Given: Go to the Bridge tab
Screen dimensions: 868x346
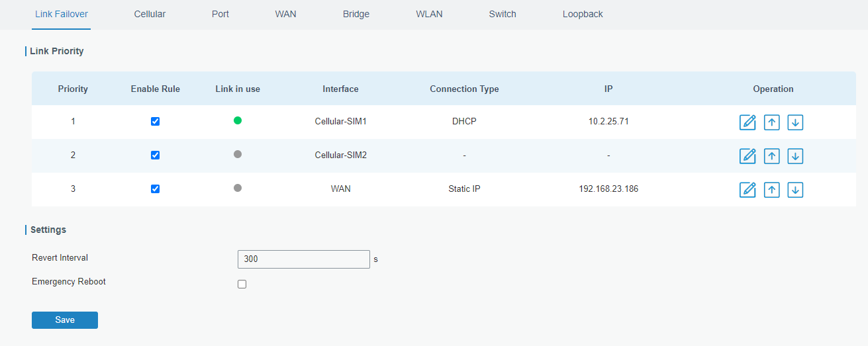Looking at the screenshot, I should click(356, 14).
